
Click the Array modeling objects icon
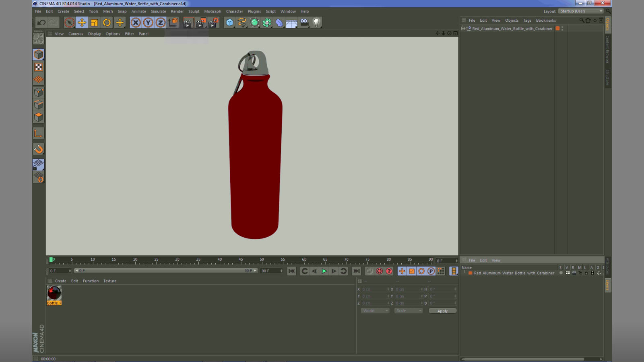click(267, 23)
